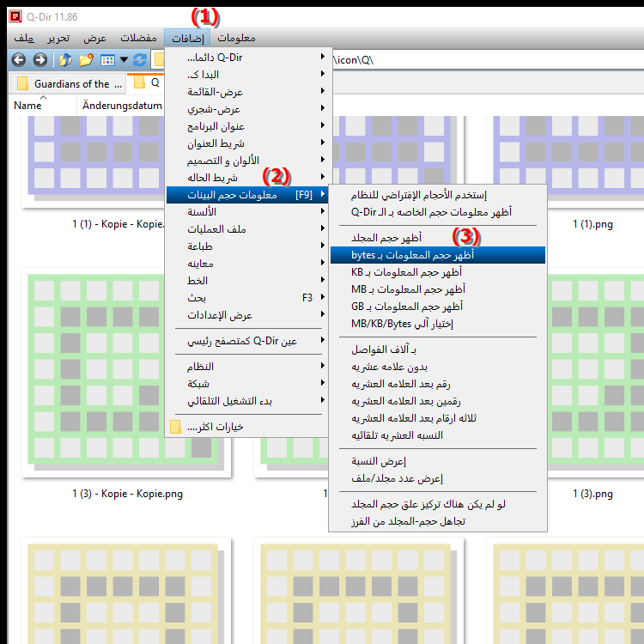
Task: Click خيارات اكثر.... menu item
Action: (246, 427)
